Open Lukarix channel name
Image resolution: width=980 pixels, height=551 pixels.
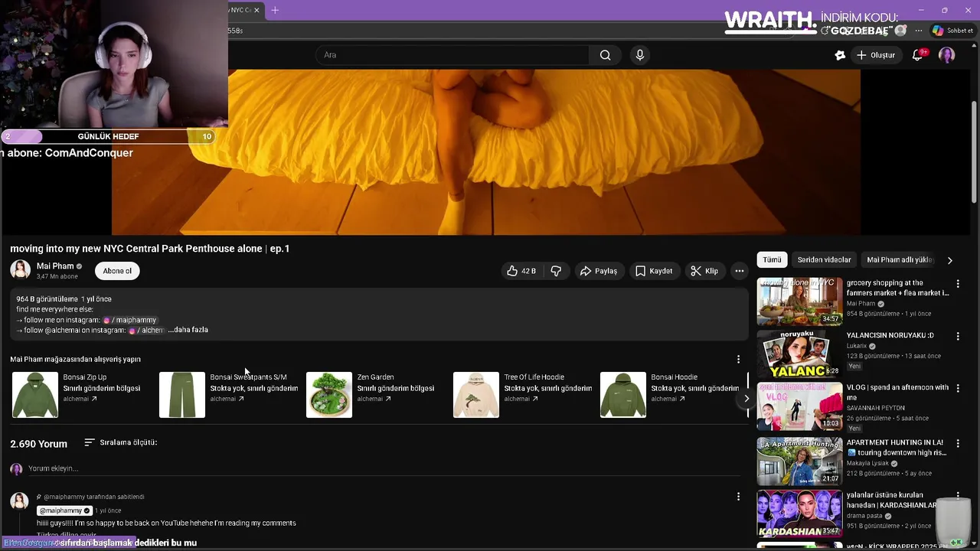coord(858,346)
